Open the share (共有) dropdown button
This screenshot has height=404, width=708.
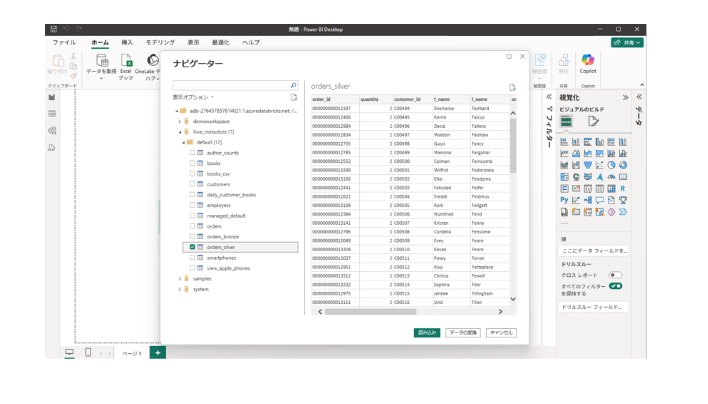pyautogui.click(x=627, y=42)
